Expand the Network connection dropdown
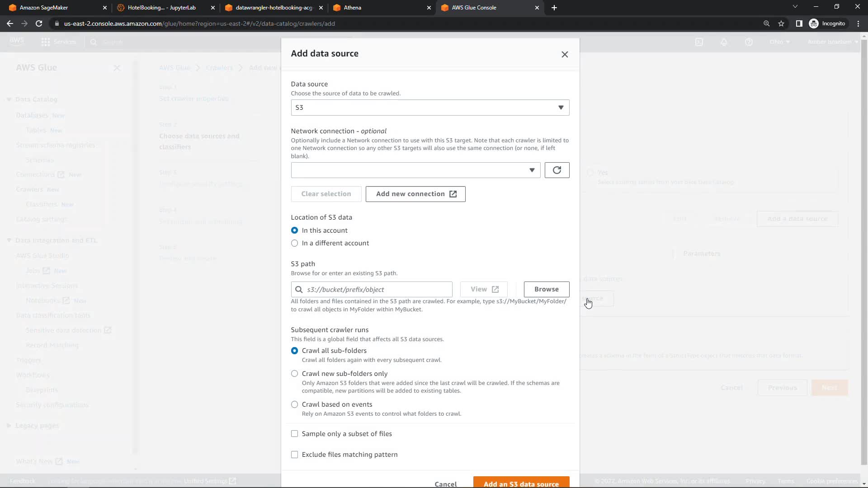The width and height of the screenshot is (868, 488). click(x=415, y=170)
